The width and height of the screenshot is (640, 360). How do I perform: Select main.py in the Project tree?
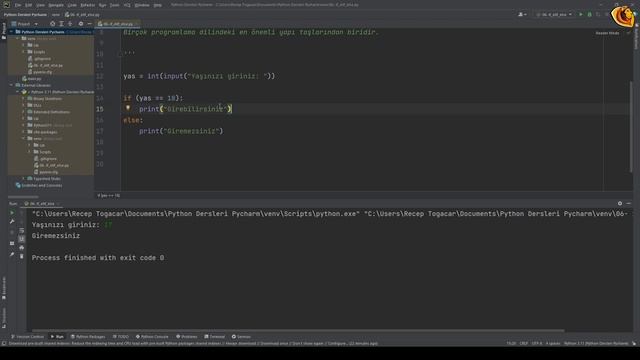(x=32, y=79)
